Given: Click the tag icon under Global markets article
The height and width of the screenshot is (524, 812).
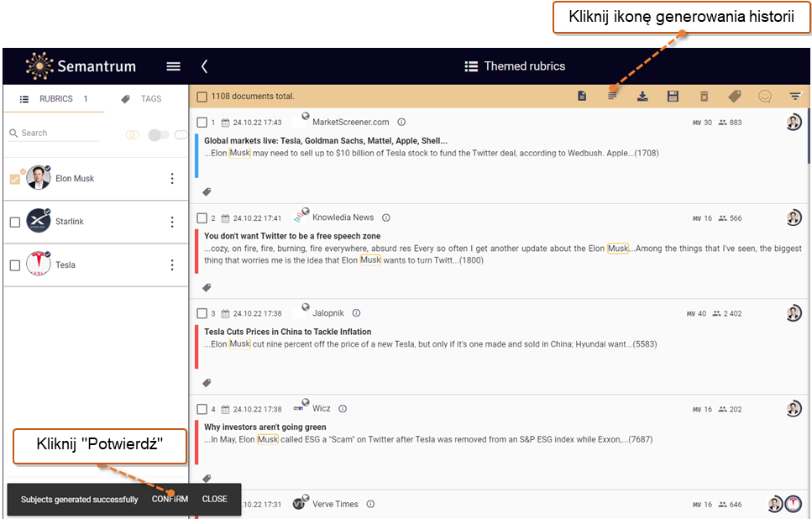Looking at the screenshot, I should 207,192.
